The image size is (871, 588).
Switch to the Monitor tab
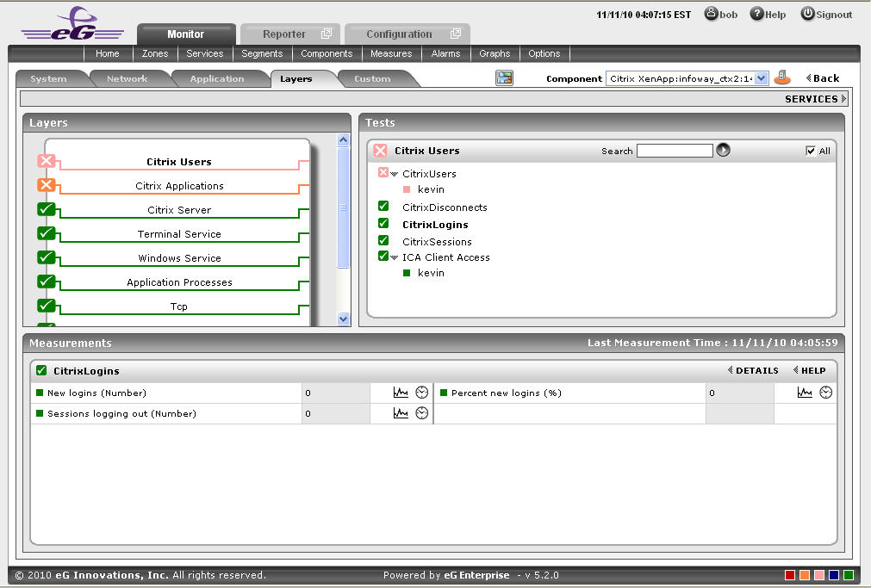pyautogui.click(x=186, y=34)
